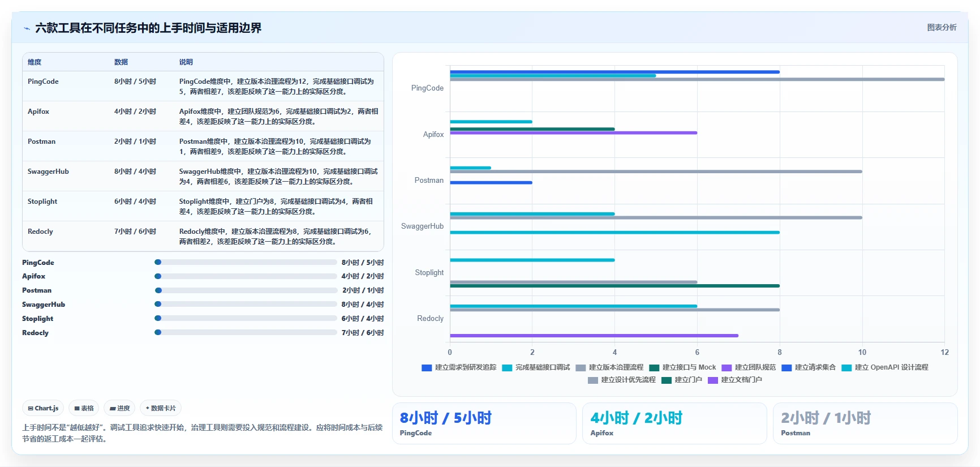Toggle the 建立接口与 Mock legend series
Viewport: 980px width, 467px height.
click(682, 367)
